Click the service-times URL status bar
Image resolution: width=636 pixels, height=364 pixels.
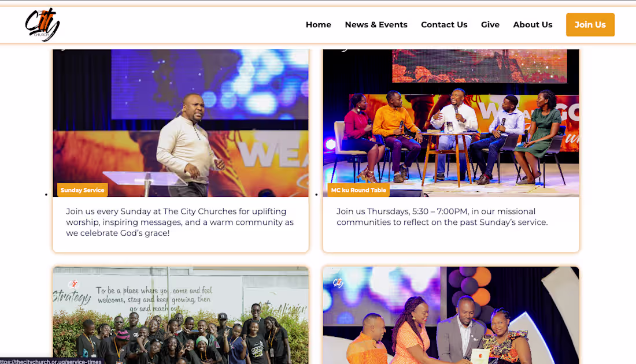click(51, 361)
